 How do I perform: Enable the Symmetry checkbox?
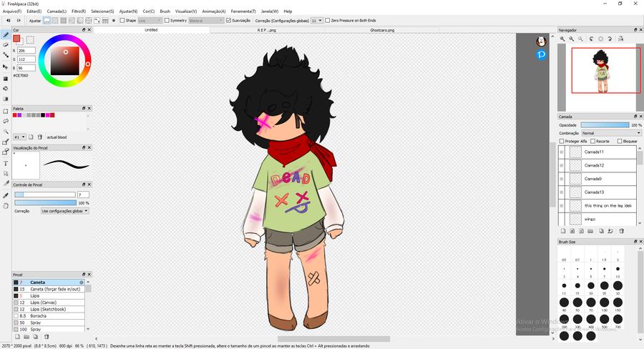click(167, 20)
